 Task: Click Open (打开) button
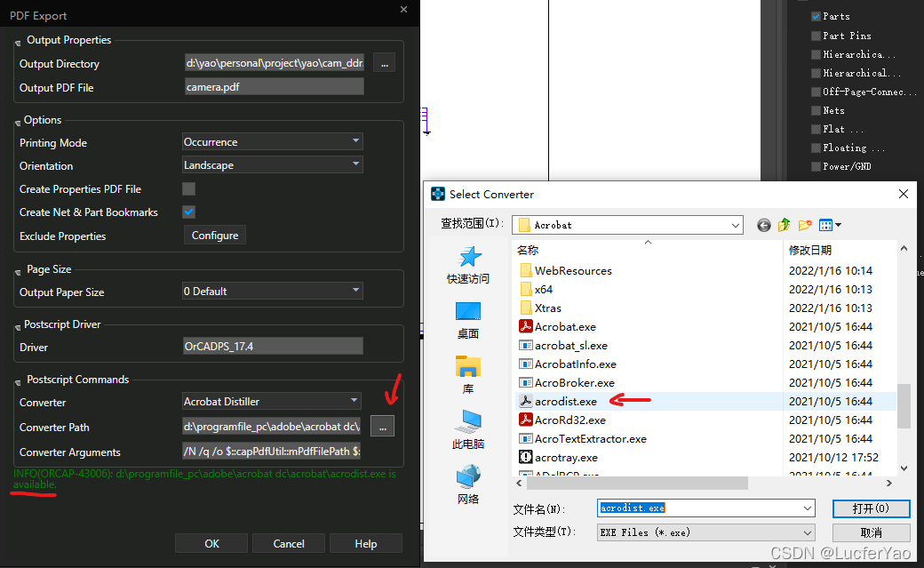[x=871, y=508]
